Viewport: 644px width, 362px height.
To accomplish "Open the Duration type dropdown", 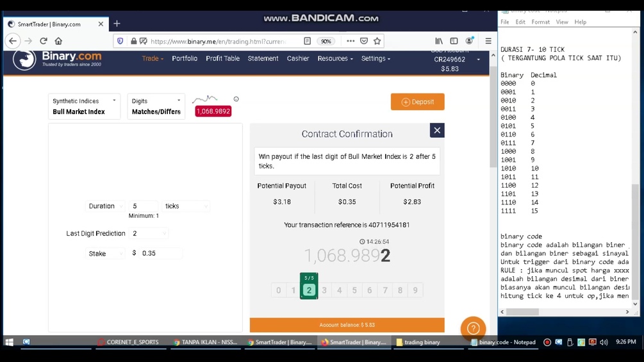I will point(105,206).
